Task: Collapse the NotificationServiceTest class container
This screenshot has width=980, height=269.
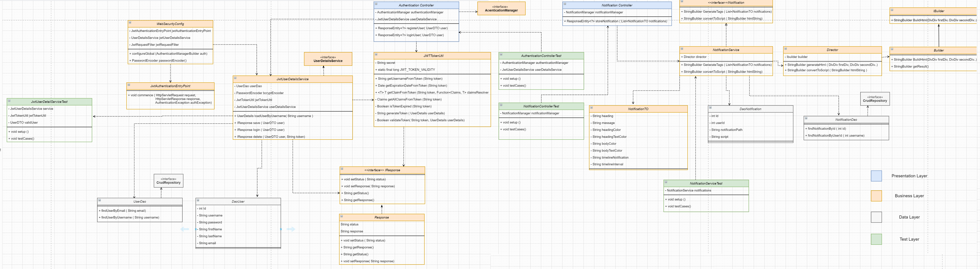Action: [666, 182]
